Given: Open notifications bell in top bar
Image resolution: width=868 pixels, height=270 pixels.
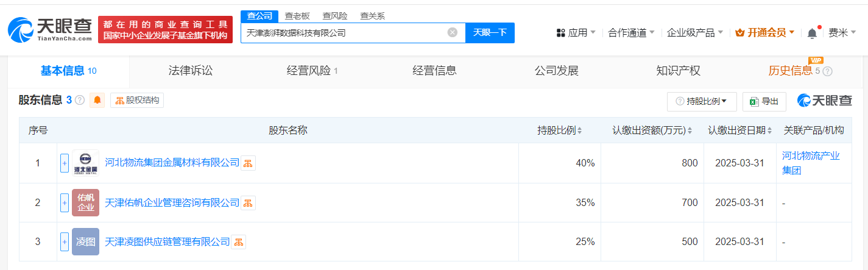Looking at the screenshot, I should point(812,33).
